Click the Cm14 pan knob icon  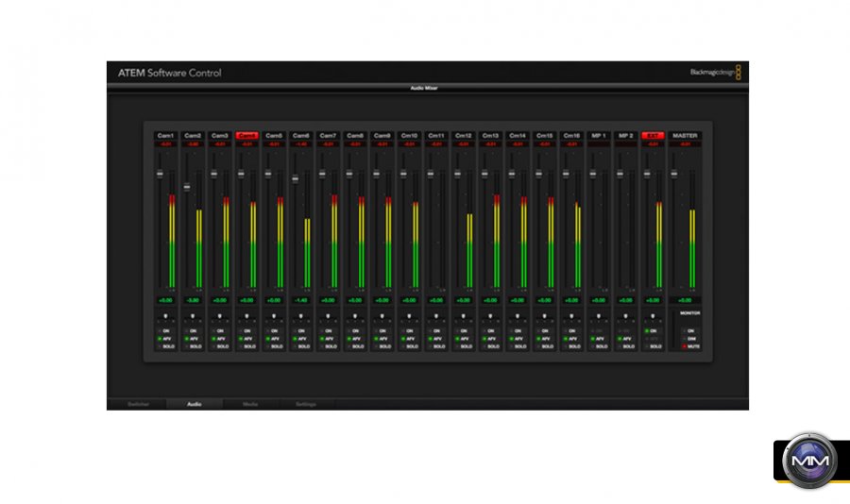[517, 315]
